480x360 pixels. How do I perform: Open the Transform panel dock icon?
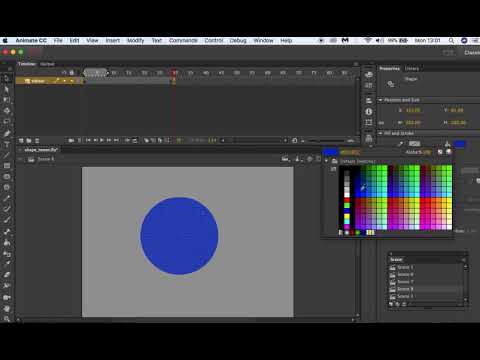[369, 123]
